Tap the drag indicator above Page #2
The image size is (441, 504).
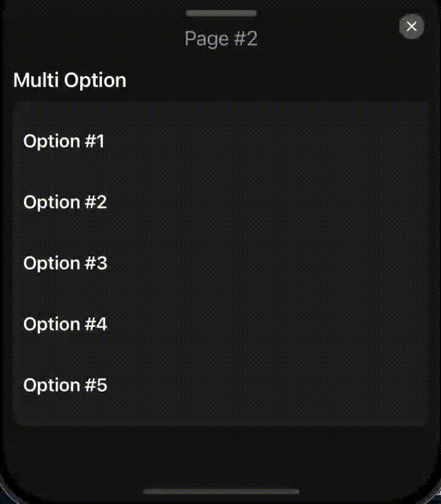[220, 13]
